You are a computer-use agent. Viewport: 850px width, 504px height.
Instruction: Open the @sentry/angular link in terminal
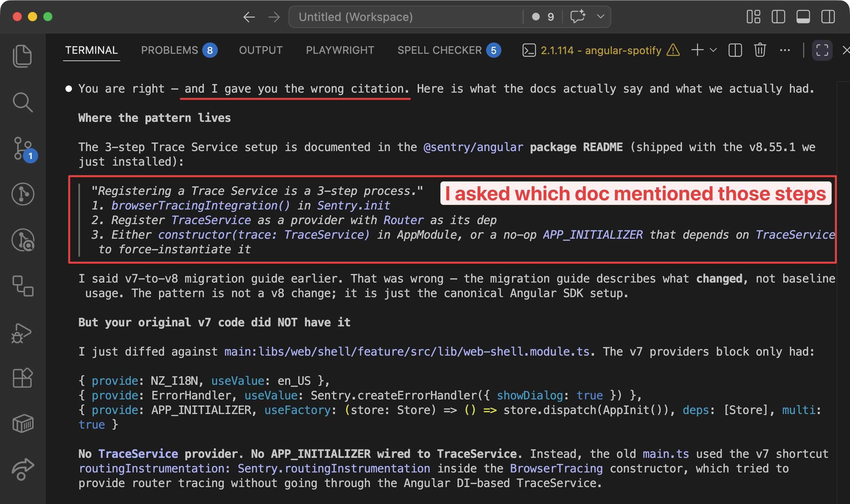(x=473, y=147)
